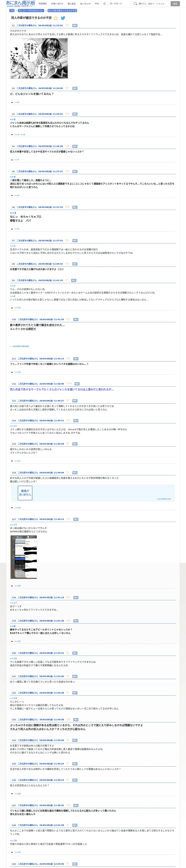Follow the >>7 reply link under post 4
186x868 pixels.
[17, 160]
